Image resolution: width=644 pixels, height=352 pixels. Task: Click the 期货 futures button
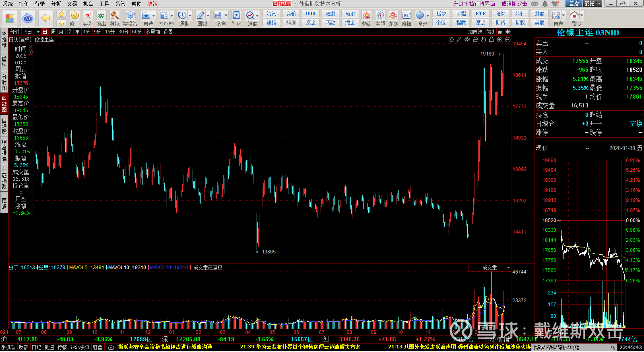(500, 23)
